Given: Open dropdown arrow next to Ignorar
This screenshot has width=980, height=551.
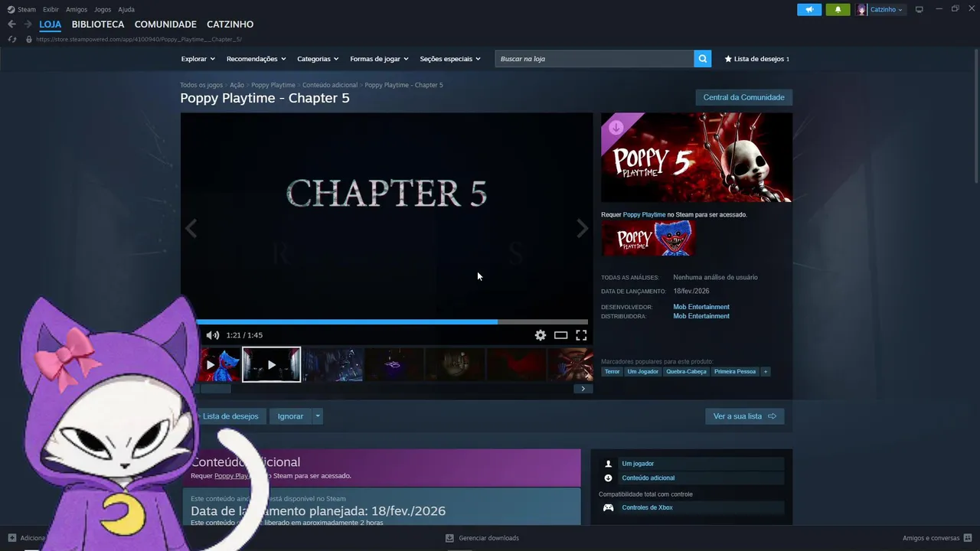Looking at the screenshot, I should [x=318, y=416].
